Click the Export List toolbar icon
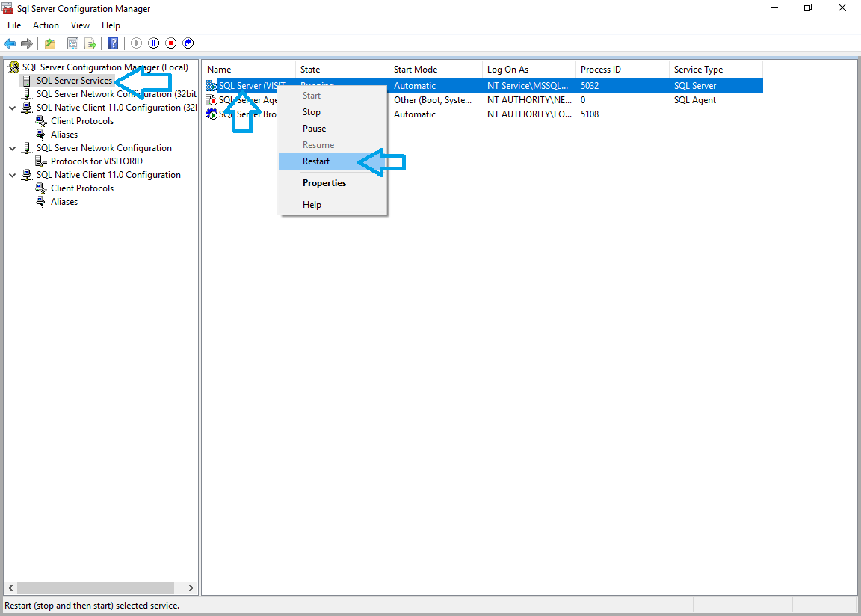 [x=90, y=43]
